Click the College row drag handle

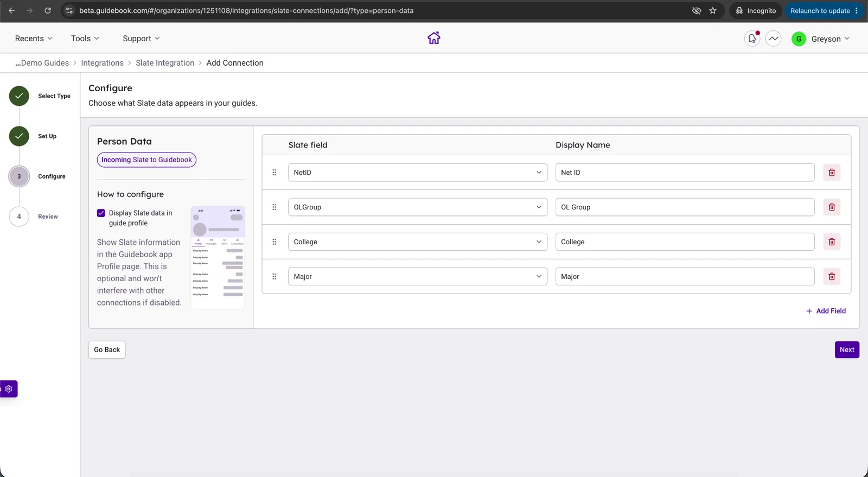[274, 242]
